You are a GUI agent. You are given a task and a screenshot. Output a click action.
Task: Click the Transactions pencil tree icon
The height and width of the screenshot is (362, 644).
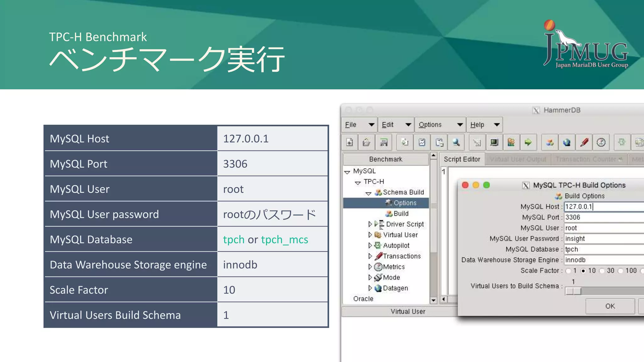point(378,256)
